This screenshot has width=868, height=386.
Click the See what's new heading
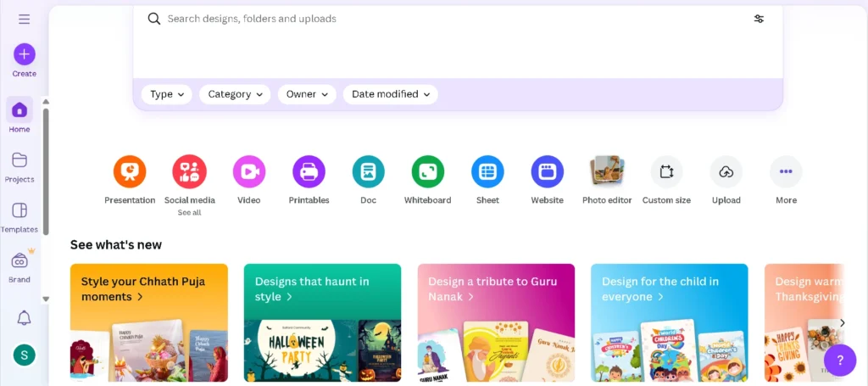[115, 245]
